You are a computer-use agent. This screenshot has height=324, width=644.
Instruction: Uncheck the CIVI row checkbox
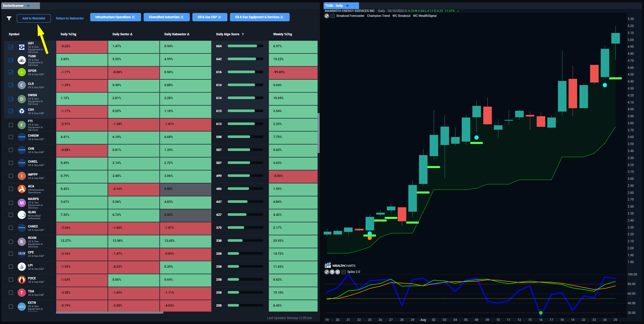tap(11, 111)
